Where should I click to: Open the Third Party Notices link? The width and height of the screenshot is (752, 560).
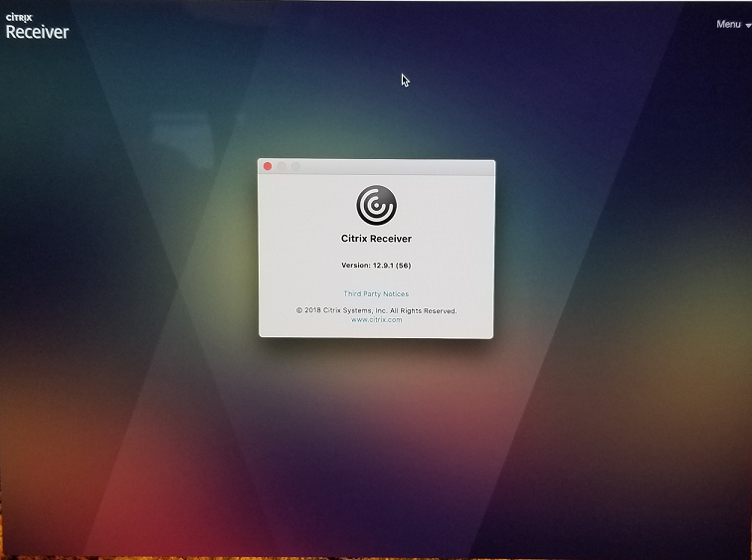[376, 293]
